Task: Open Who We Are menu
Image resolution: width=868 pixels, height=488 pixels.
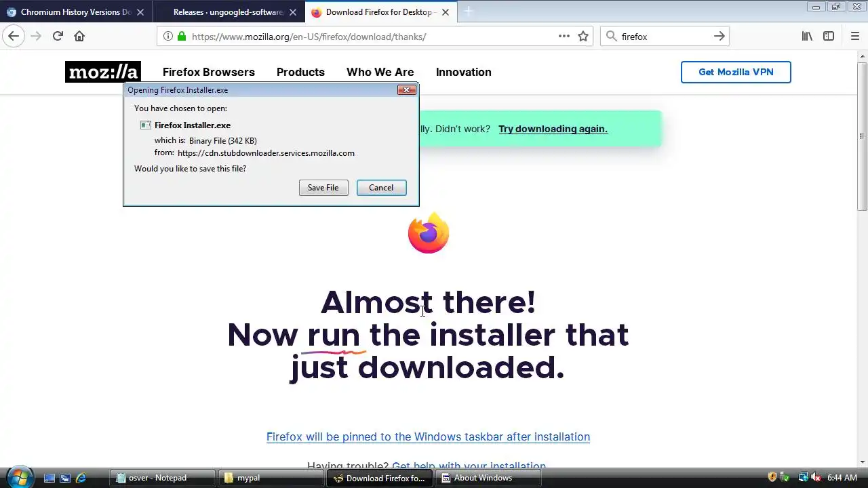Action: coord(380,72)
